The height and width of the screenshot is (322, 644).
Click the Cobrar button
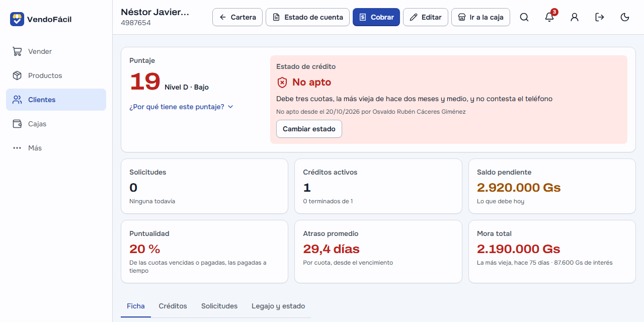(x=376, y=17)
